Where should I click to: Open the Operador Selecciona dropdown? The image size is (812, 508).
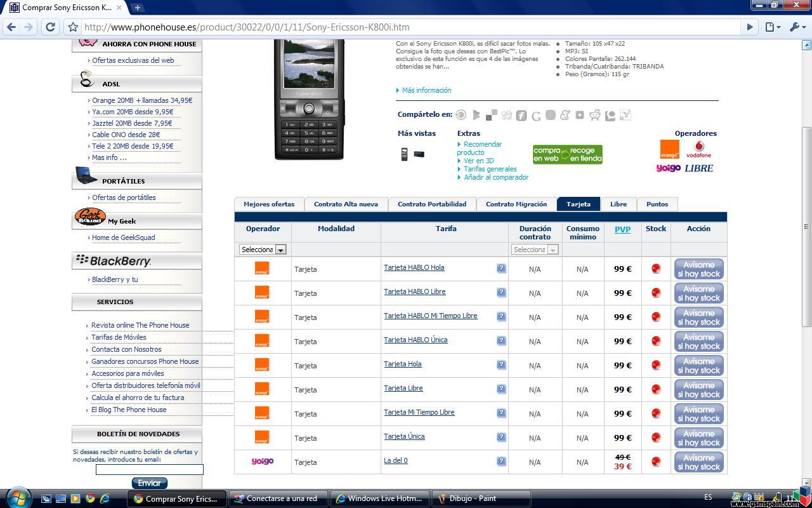pyautogui.click(x=263, y=250)
